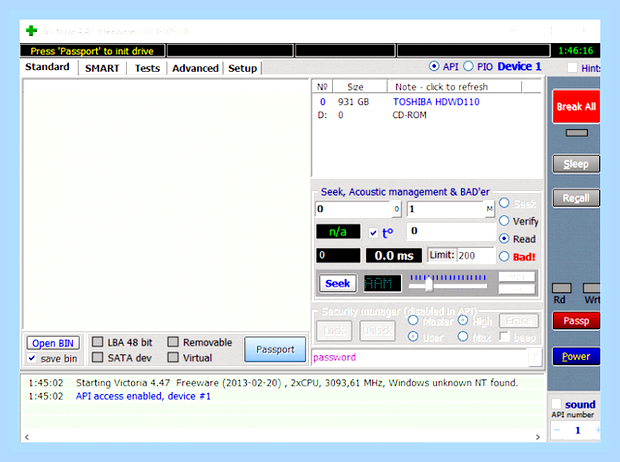Viewport: 620px width, 462px height.
Task: Enable the LBA 48 bit checkbox
Action: tap(97, 342)
